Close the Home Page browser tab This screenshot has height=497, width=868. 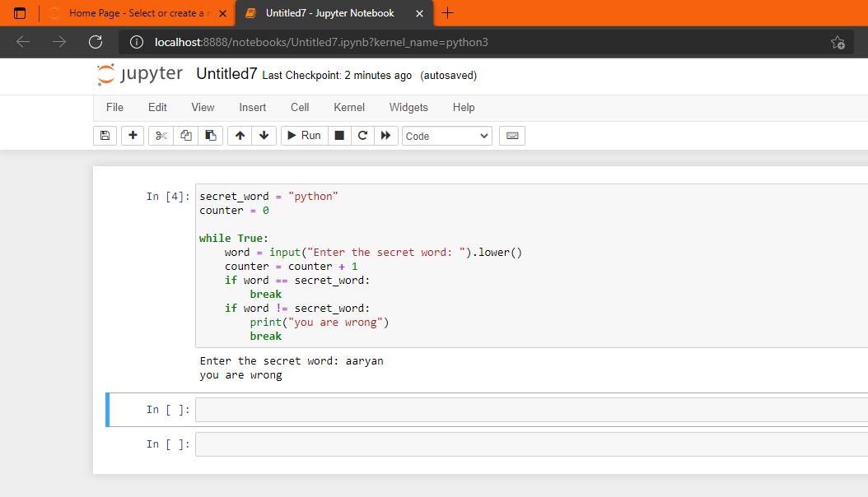(x=222, y=13)
